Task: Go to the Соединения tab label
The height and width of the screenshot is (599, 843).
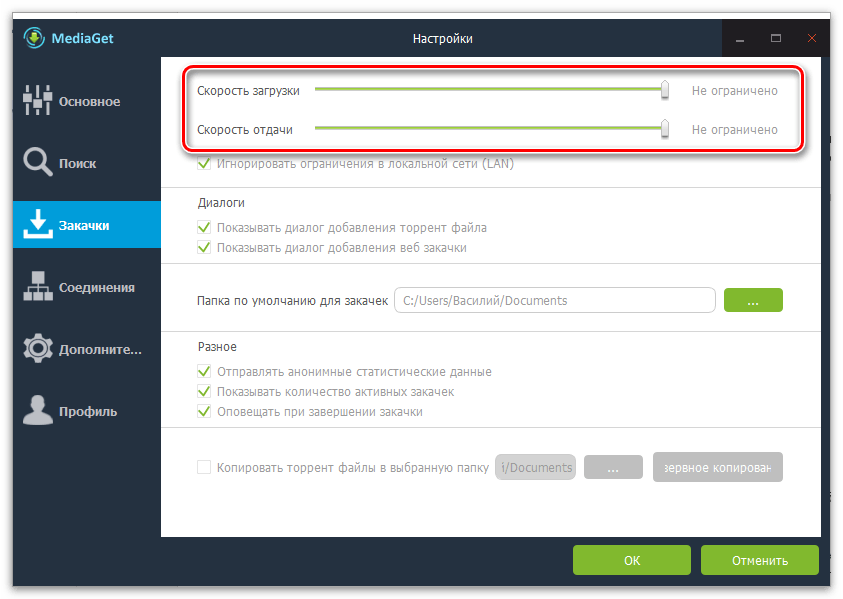Action: pyautogui.click(x=97, y=288)
